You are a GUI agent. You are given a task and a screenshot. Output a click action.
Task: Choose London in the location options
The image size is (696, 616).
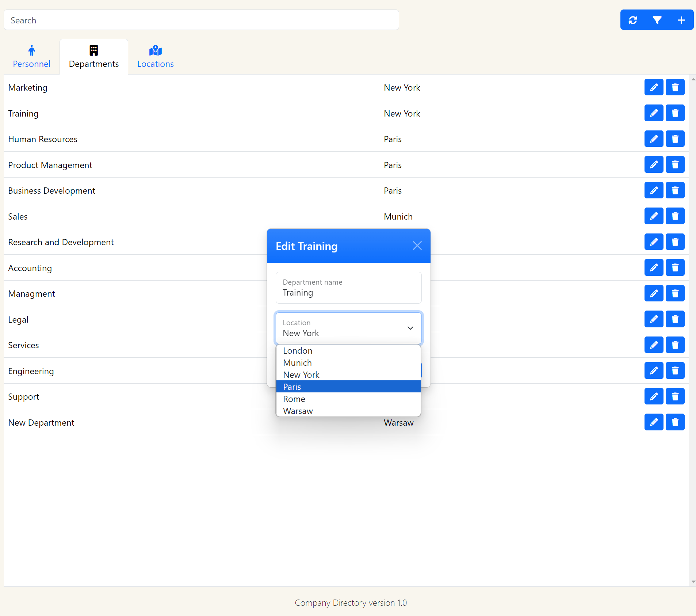tap(348, 351)
